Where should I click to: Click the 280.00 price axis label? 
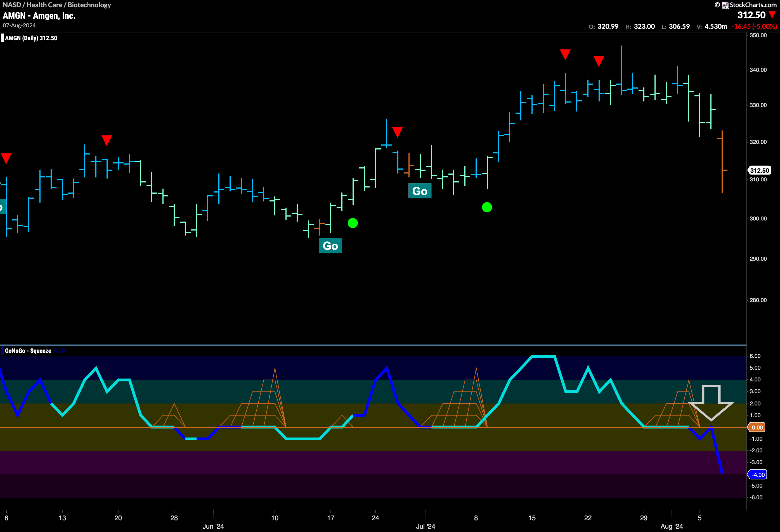pyautogui.click(x=758, y=300)
